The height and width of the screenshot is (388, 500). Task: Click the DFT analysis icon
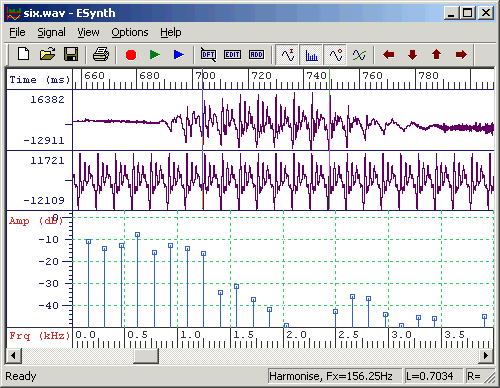tap(208, 54)
